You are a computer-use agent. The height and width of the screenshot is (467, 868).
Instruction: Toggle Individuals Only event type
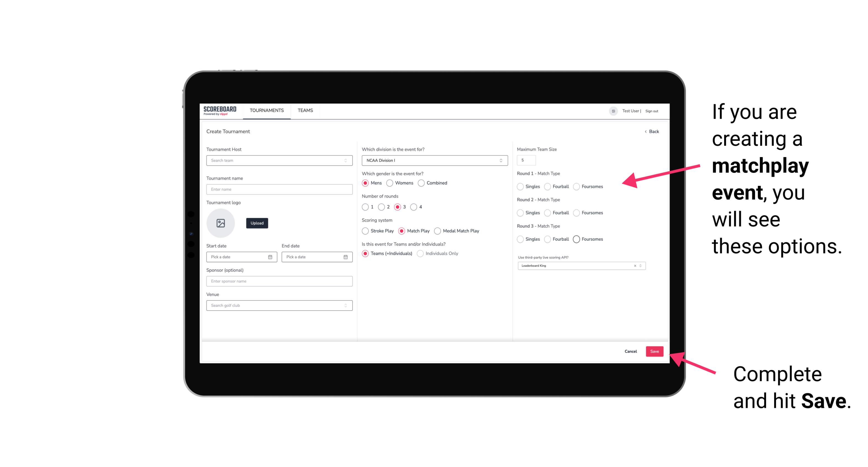coord(420,253)
